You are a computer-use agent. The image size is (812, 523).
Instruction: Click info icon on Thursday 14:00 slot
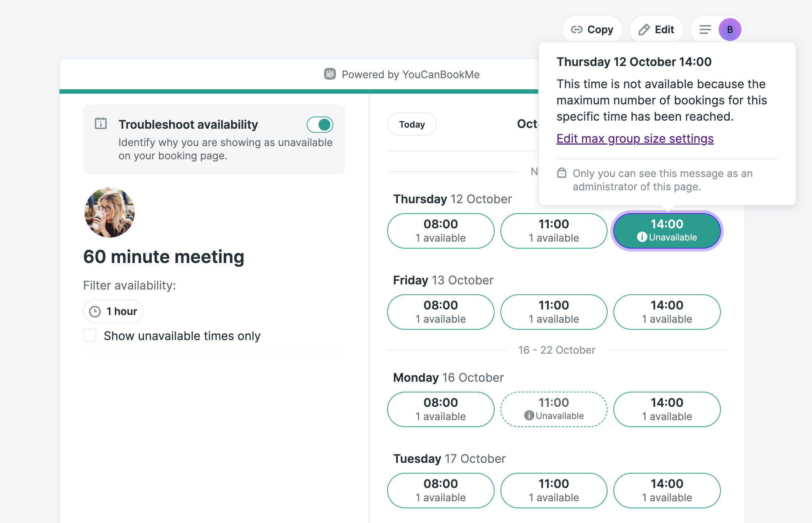[x=642, y=237]
